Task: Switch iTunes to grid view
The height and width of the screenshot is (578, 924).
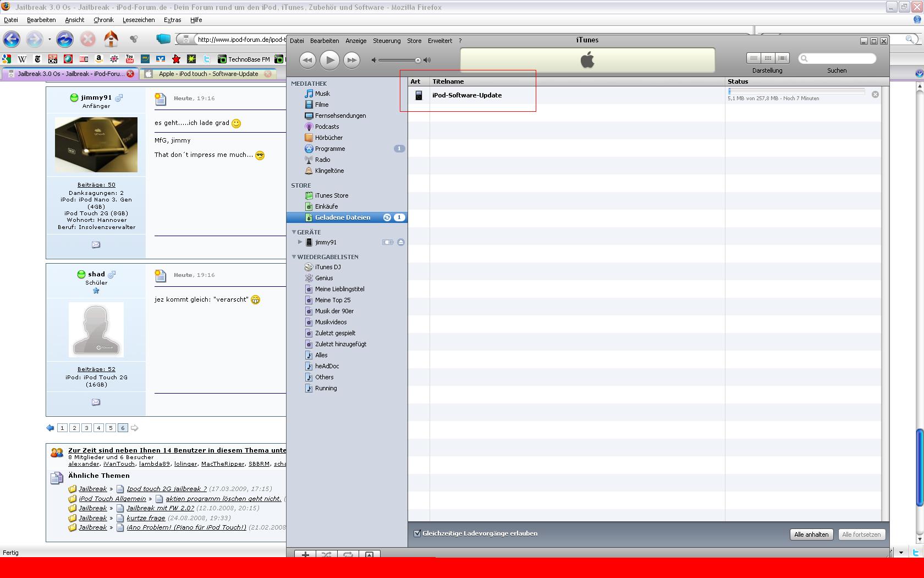Action: pos(768,58)
